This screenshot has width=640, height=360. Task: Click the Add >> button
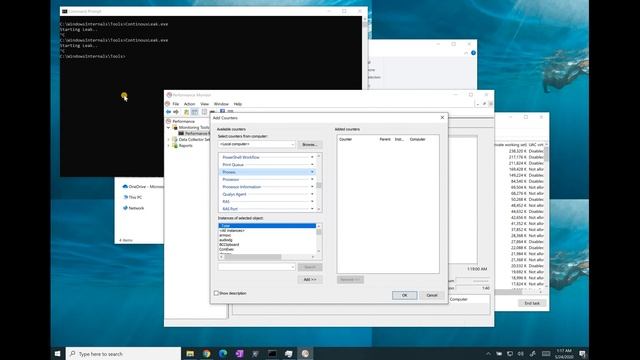pos(310,280)
